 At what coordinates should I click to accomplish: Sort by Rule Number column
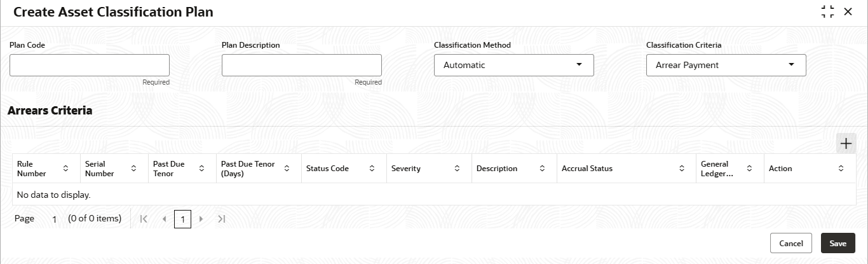coord(65,169)
